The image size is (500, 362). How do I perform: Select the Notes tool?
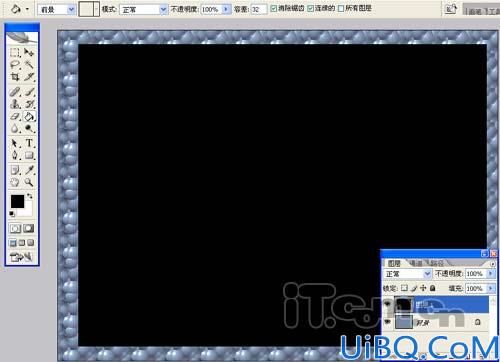[x=15, y=170]
